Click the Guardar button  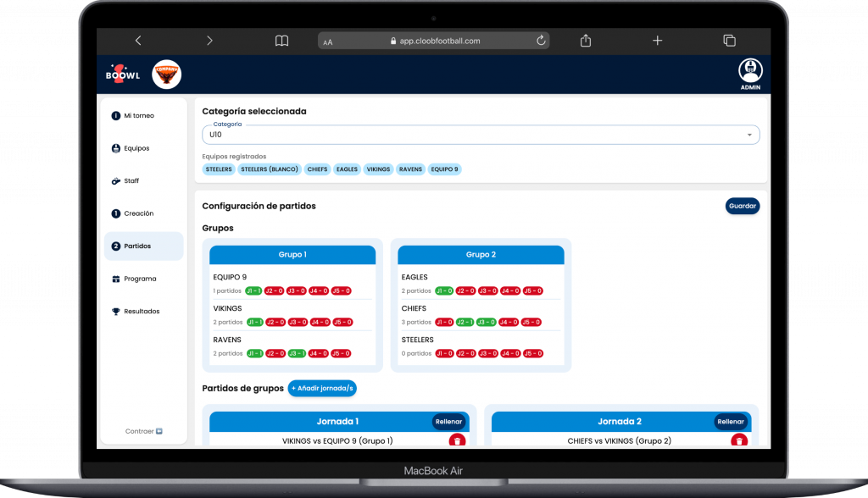click(x=743, y=206)
